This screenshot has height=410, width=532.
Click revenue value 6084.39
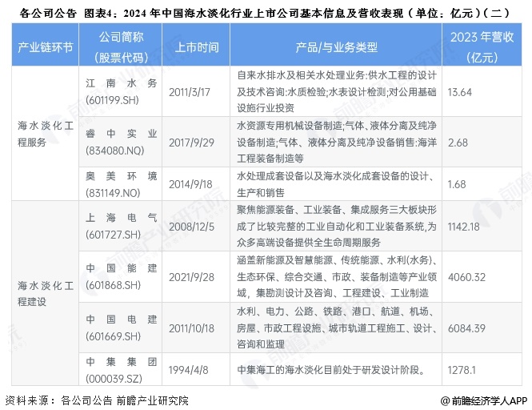466,328
